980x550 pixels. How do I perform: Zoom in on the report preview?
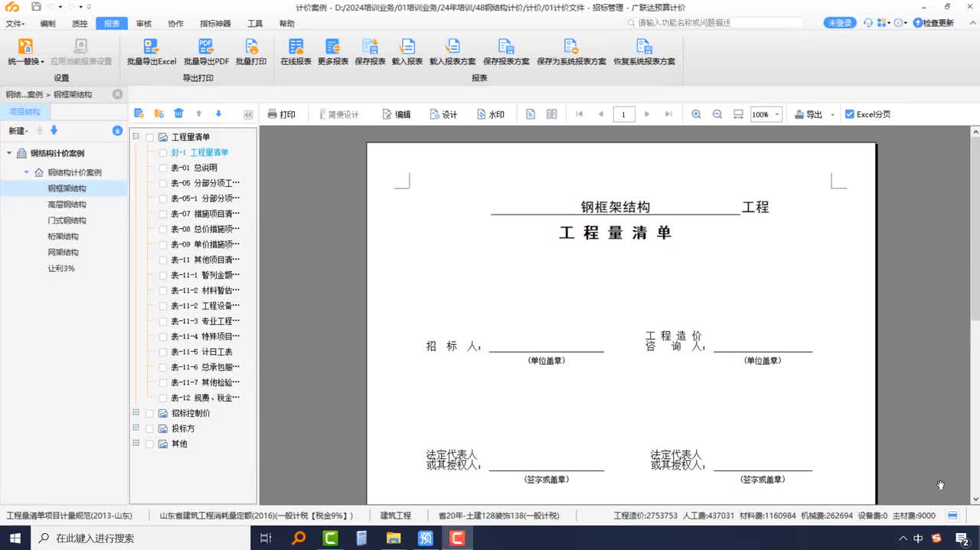(x=696, y=114)
